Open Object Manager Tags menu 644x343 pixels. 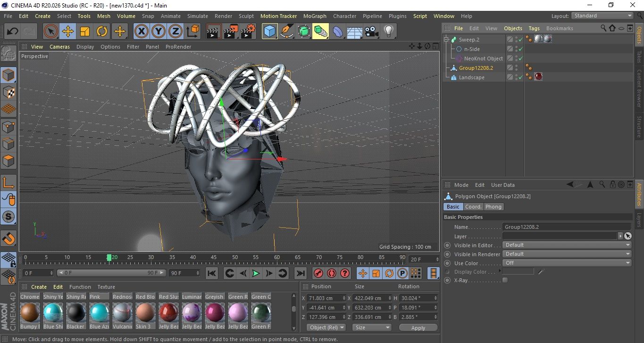[534, 28]
